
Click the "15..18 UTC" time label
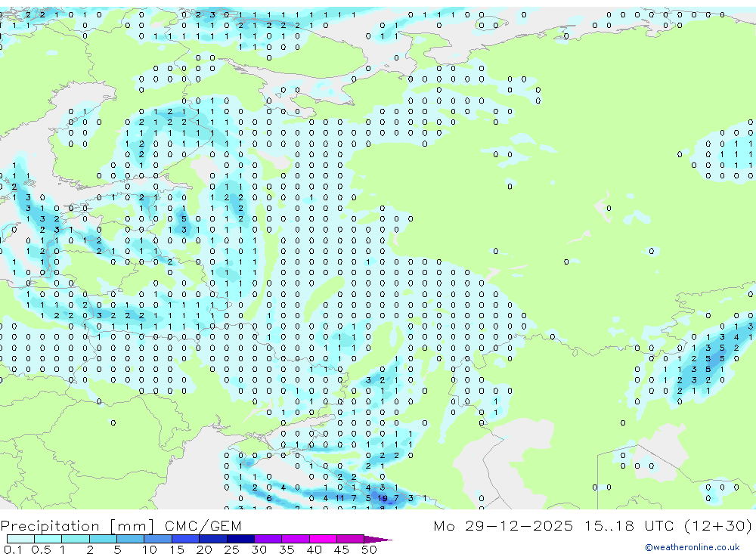[x=629, y=525]
